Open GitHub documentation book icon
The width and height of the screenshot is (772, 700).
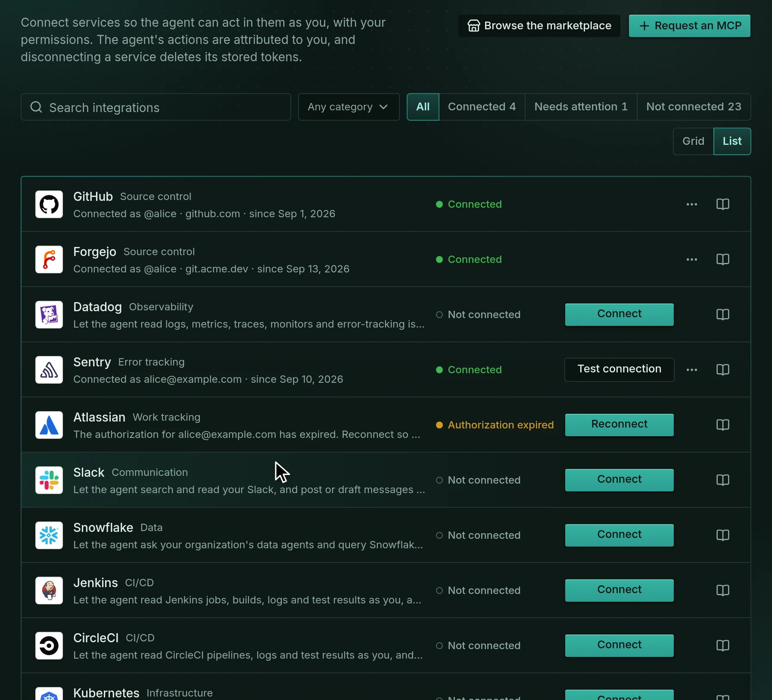point(722,204)
